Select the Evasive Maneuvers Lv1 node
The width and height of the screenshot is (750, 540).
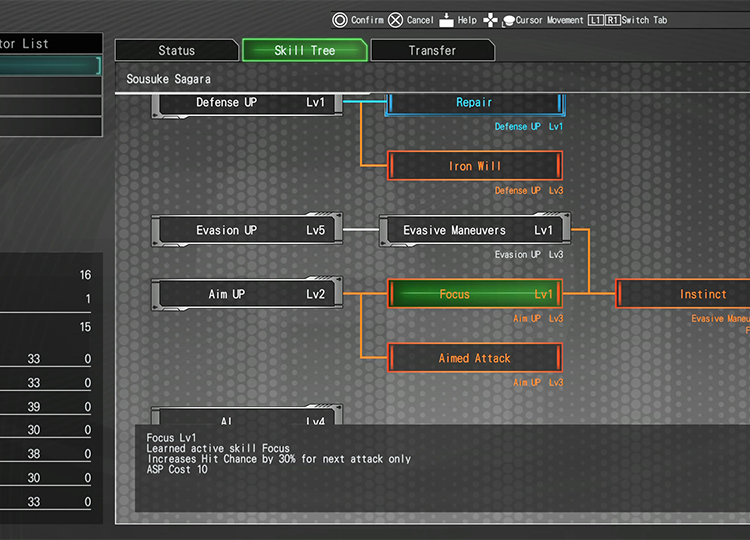pyautogui.click(x=475, y=230)
